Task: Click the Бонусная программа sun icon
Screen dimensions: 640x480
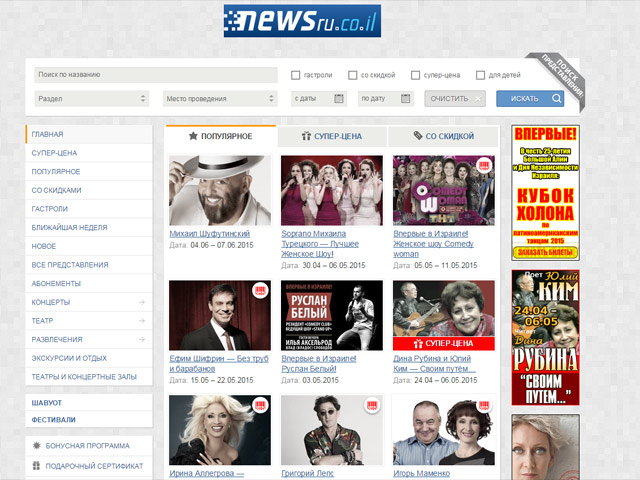Action: click(37, 445)
